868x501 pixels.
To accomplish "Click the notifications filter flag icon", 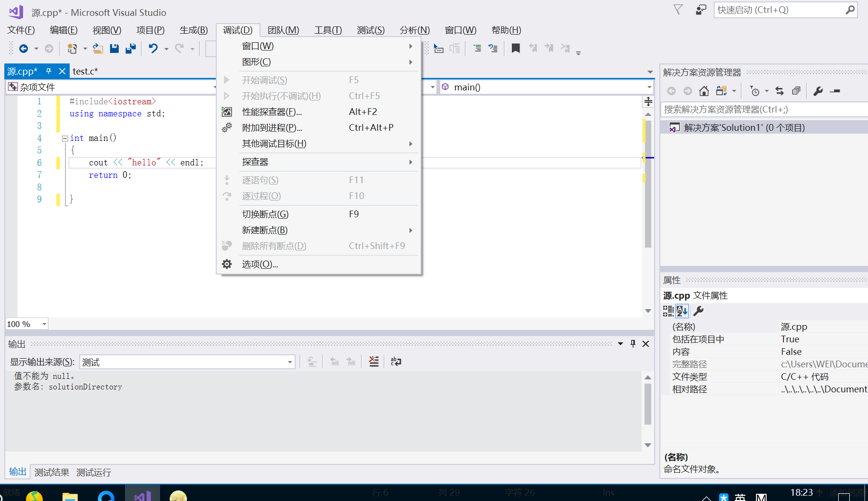I will [678, 10].
